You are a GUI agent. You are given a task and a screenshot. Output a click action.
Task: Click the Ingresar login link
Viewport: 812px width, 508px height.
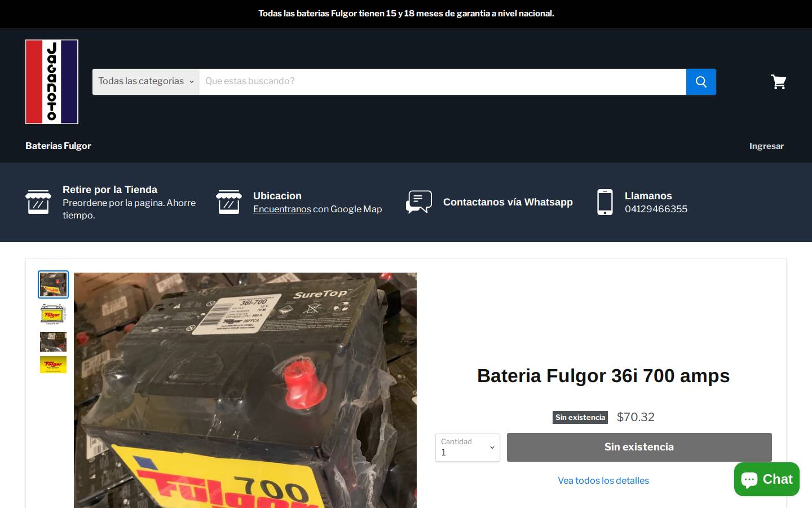(766, 146)
